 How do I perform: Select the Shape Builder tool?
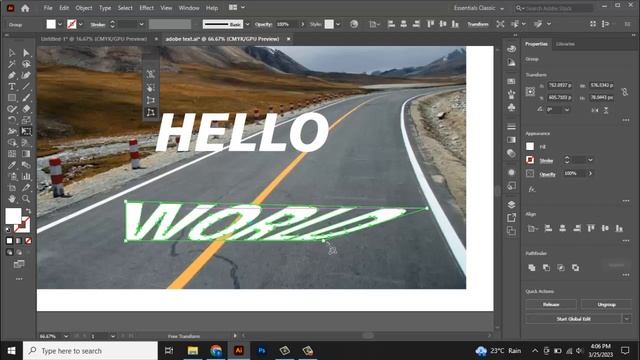click(x=12, y=142)
